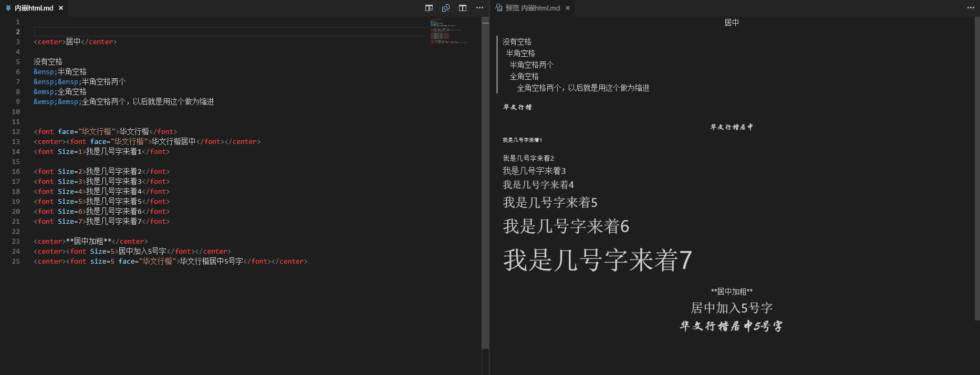
Task: Click 我是几号字来着2 in preview
Action: tap(528, 158)
